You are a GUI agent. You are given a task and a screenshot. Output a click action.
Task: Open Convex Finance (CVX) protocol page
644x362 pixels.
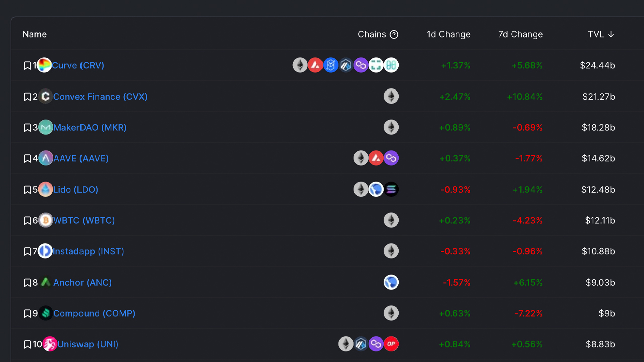(x=100, y=96)
